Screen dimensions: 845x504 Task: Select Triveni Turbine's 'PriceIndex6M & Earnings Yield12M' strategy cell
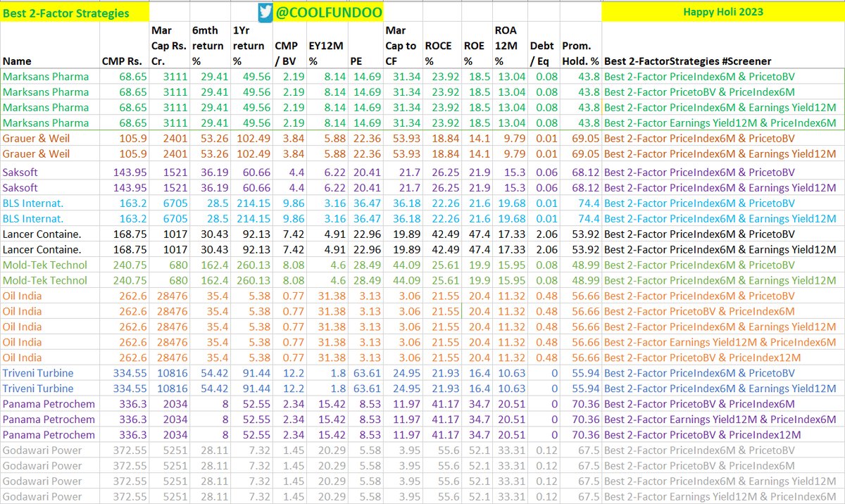[722, 389]
